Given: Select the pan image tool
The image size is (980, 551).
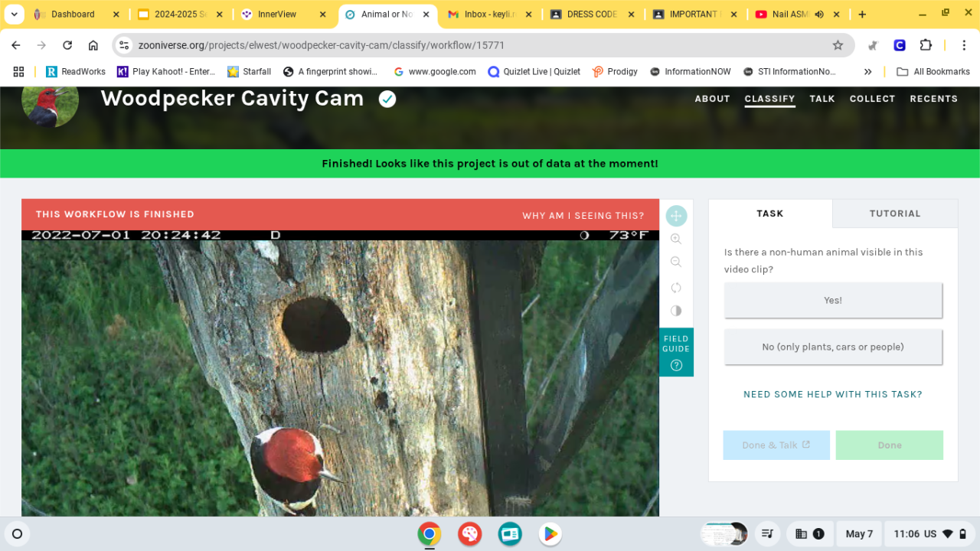Looking at the screenshot, I should 676,216.
